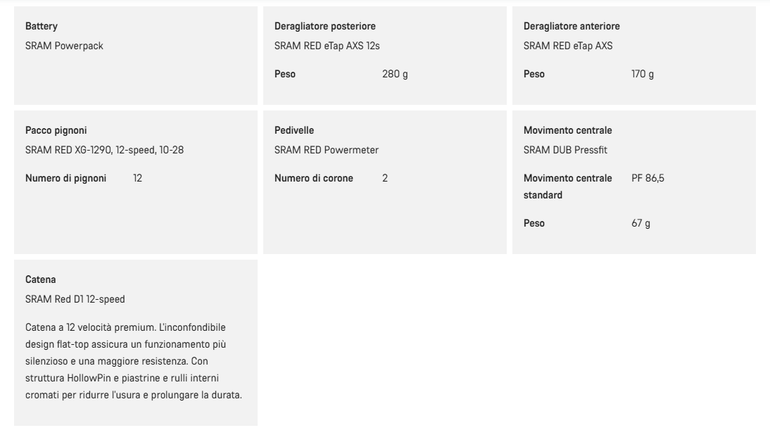Click the Movimento centrale heading
The height and width of the screenshot is (430, 770).
click(567, 130)
